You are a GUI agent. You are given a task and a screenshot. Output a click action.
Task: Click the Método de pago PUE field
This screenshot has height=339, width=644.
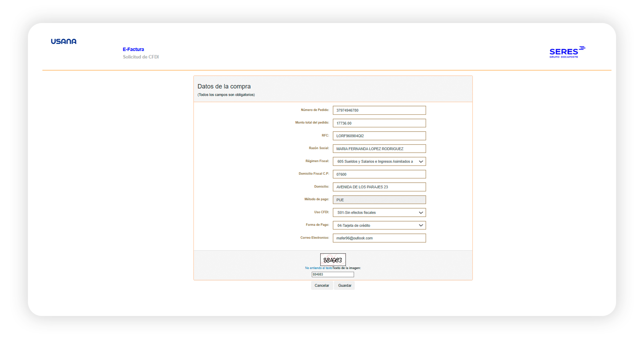click(x=379, y=200)
